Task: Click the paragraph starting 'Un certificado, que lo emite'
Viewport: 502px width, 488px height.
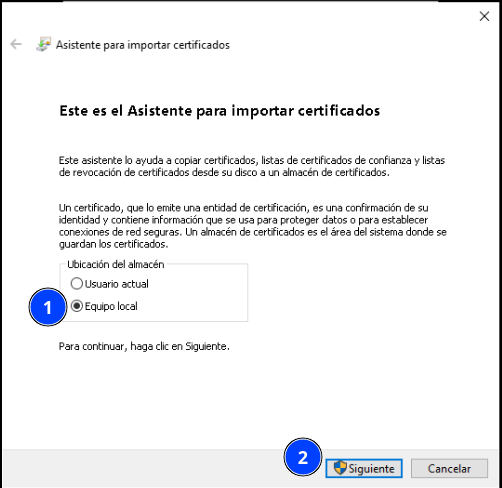Action: pyautogui.click(x=253, y=226)
